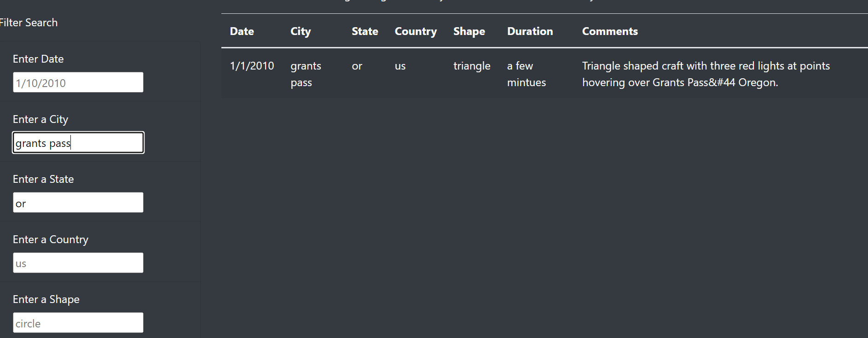868x338 pixels.
Task: Click the "us" country cell in results
Action: [x=399, y=65]
